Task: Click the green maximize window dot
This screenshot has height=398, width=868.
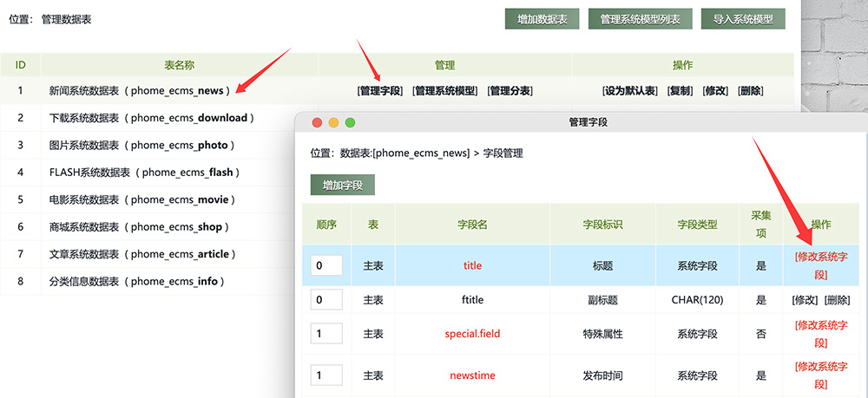Action: (351, 122)
